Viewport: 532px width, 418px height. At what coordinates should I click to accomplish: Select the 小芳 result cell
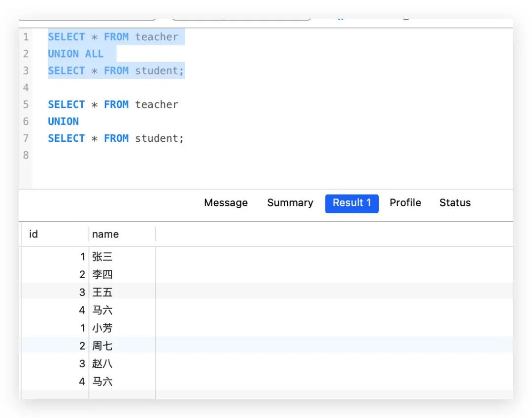coord(102,328)
